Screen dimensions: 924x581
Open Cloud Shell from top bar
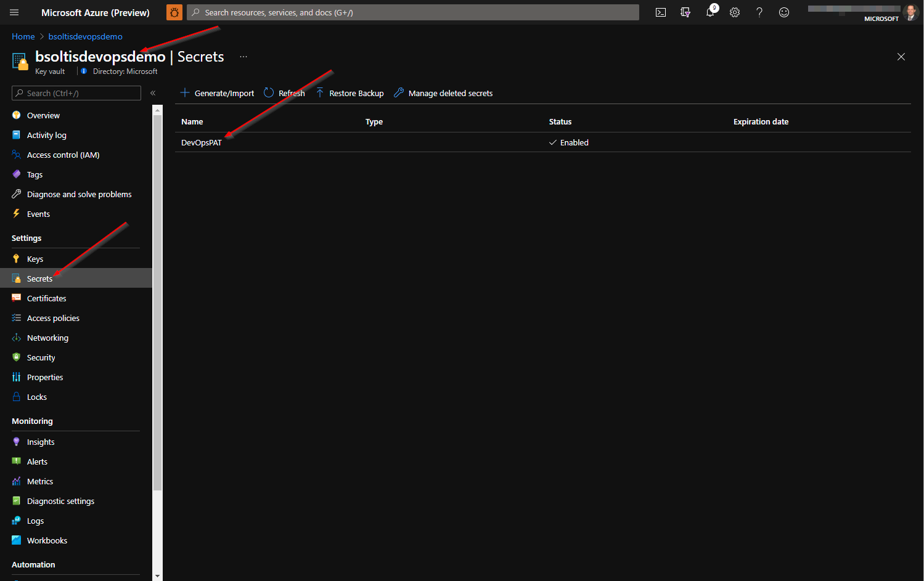[x=661, y=12]
